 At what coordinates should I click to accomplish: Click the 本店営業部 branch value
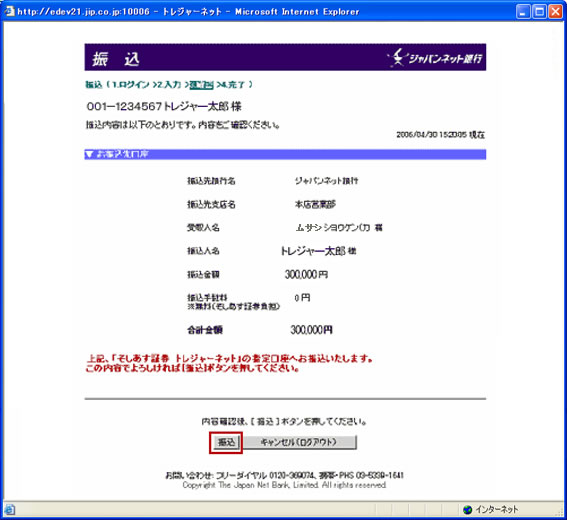pos(315,204)
